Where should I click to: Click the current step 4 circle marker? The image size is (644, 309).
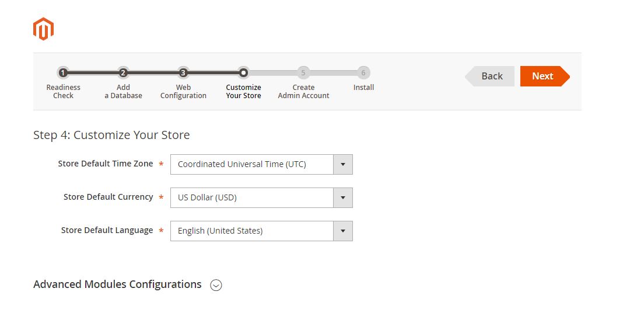243,73
